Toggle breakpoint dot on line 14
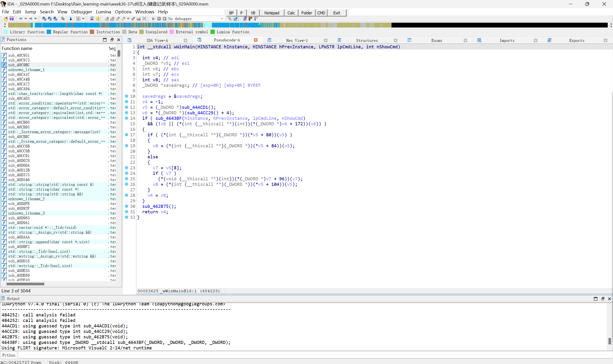This screenshot has width=613, height=364. tap(126, 118)
